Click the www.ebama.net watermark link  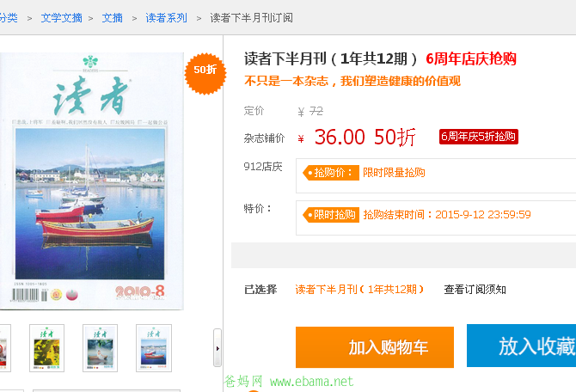pyautogui.click(x=311, y=382)
